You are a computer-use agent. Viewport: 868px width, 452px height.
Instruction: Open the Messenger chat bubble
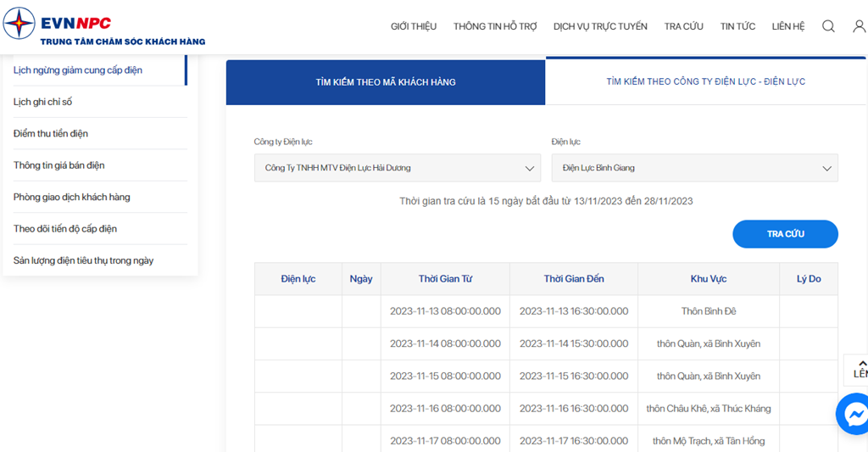[x=854, y=415]
